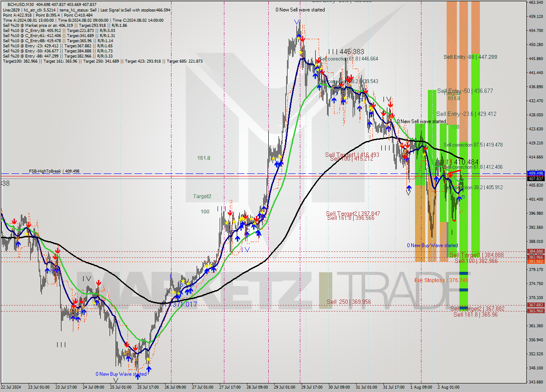Click the 'Sell Target2 | 397.847' label
The height and width of the screenshot is (392, 546).
pos(353,213)
